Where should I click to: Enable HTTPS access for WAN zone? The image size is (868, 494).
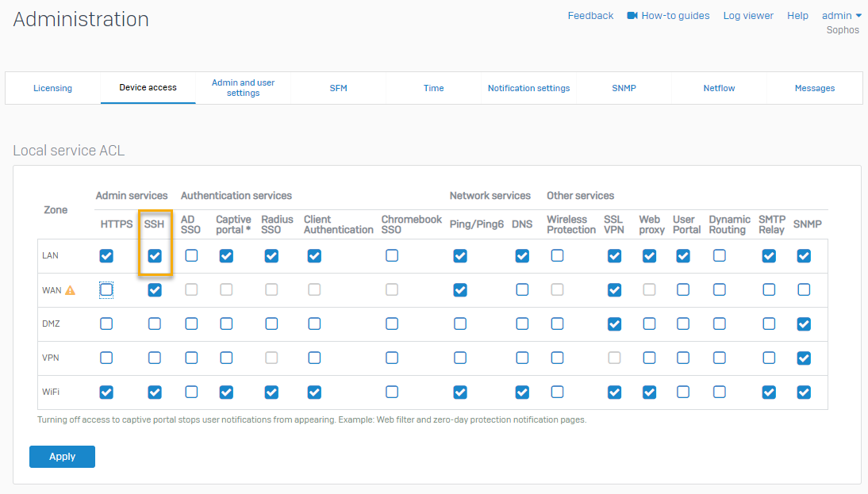[x=106, y=290]
